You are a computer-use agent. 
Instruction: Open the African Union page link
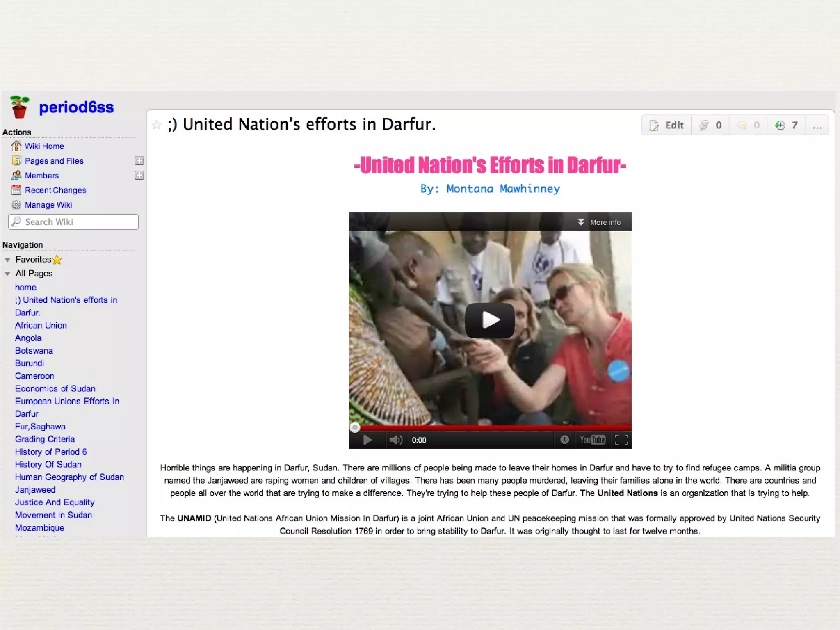point(41,325)
